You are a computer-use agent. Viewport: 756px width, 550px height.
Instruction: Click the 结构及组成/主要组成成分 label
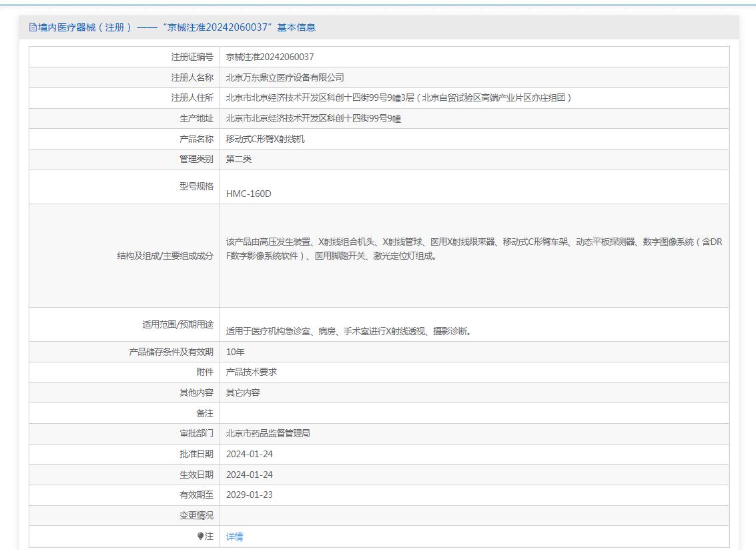pyautogui.click(x=165, y=256)
